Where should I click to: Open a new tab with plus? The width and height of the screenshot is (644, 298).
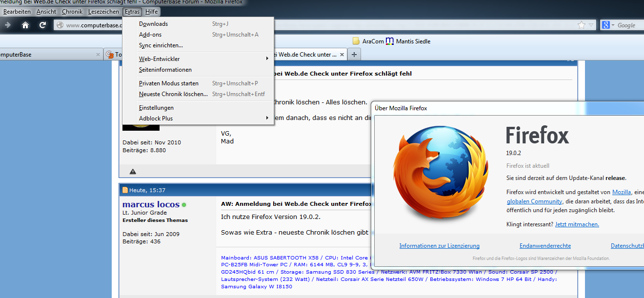point(354,55)
